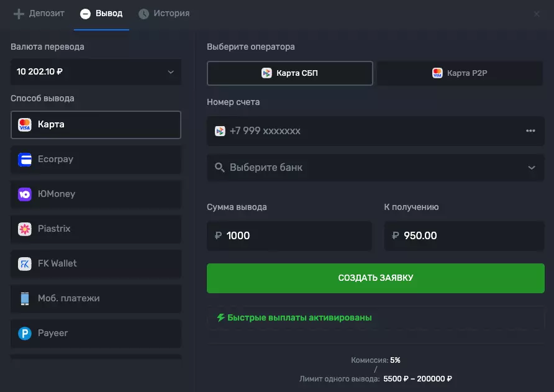Close the withdrawal dialog with the X

coord(537,14)
